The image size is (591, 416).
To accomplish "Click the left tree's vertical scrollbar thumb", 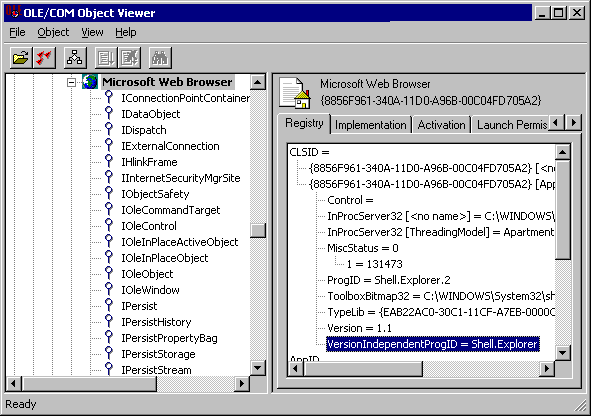I will [x=258, y=230].
